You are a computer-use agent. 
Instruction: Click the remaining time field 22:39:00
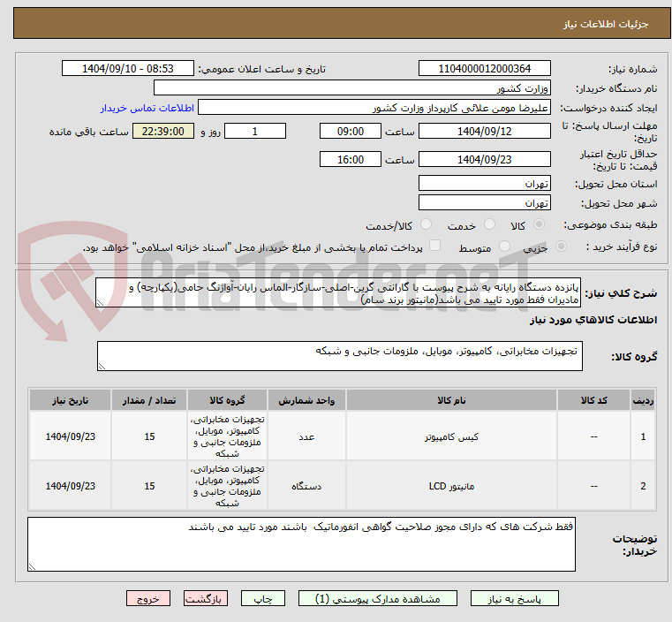tap(163, 131)
